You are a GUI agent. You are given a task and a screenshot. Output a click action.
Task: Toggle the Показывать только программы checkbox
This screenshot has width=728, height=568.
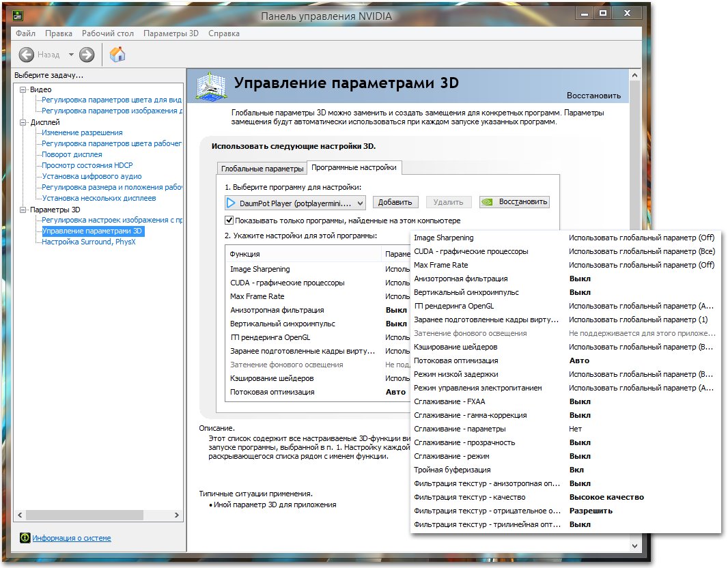[x=229, y=221]
